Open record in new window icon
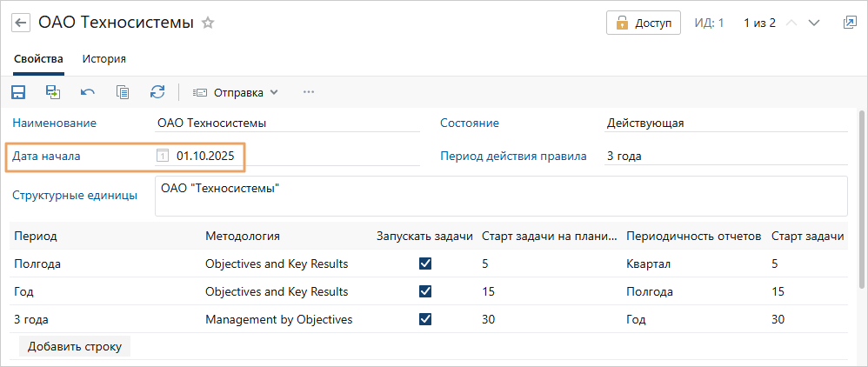 (x=850, y=23)
